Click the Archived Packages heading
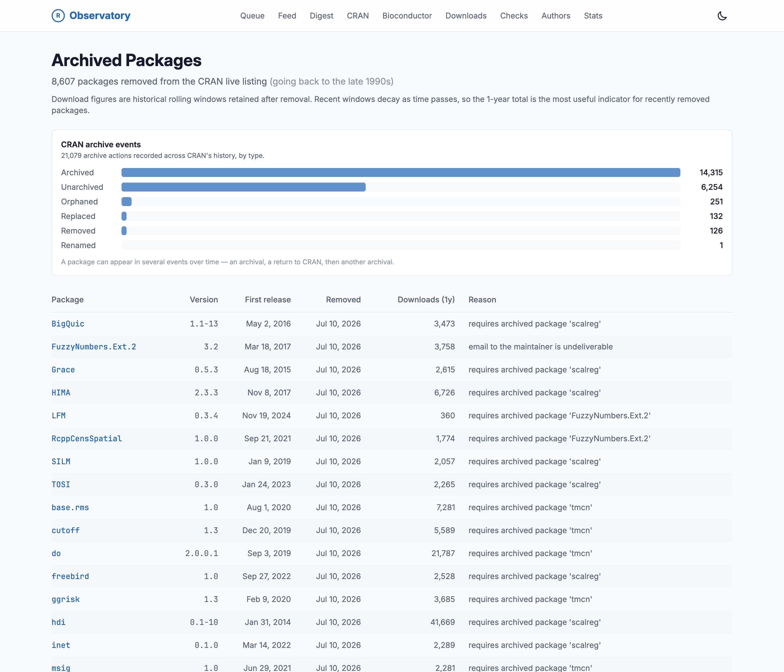 [x=126, y=60]
